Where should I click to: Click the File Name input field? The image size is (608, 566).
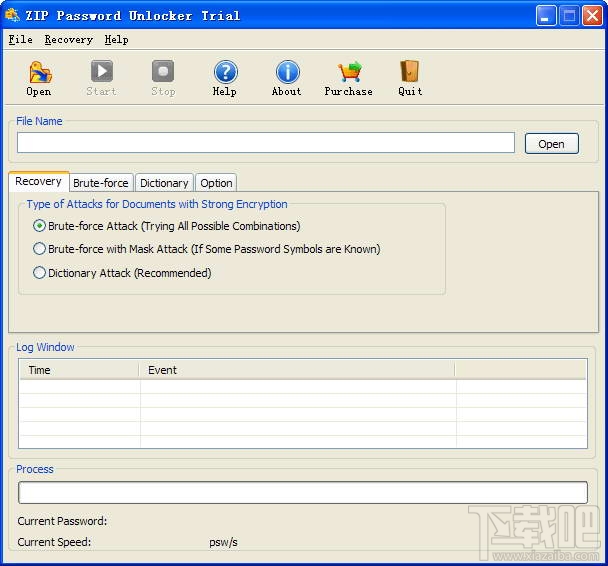266,143
